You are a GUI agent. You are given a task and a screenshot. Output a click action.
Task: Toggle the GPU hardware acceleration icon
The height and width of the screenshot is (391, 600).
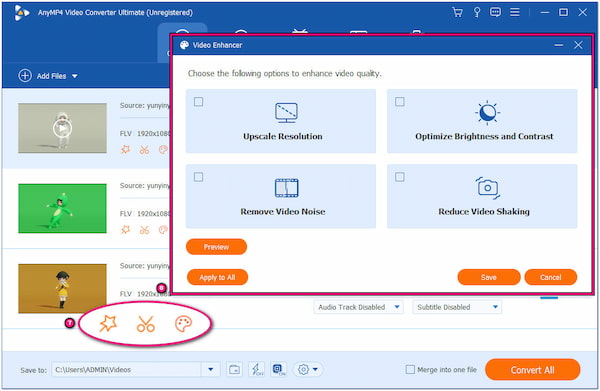[279, 370]
